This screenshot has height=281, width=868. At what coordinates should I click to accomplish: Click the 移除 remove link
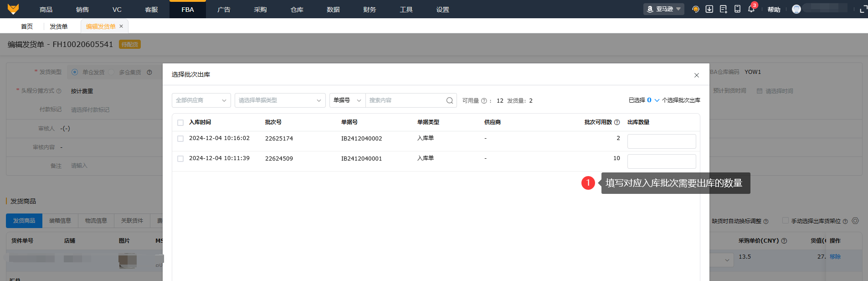[835, 257]
